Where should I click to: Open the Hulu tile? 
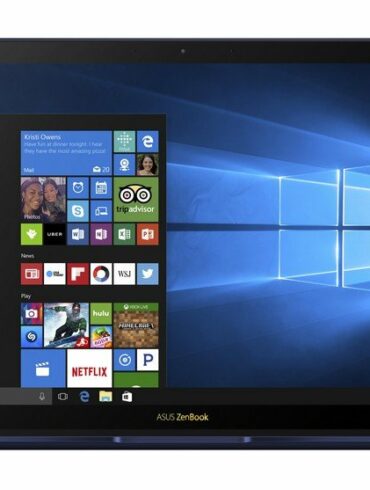pos(101,314)
